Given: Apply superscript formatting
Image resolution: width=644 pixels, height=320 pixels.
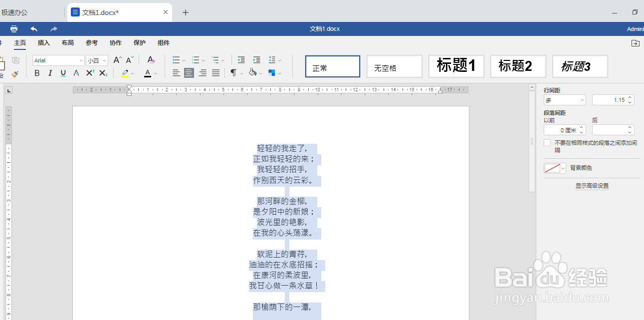Looking at the screenshot, I should [x=90, y=73].
